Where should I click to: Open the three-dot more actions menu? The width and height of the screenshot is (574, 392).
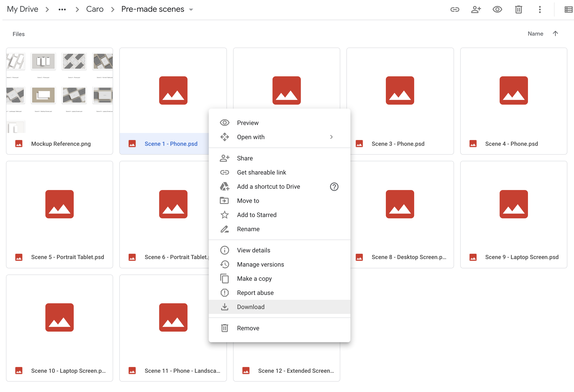pyautogui.click(x=540, y=9)
